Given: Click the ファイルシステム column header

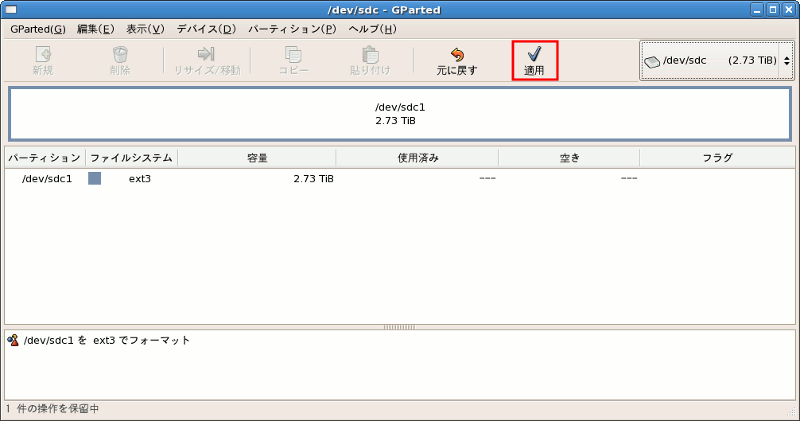Looking at the screenshot, I should pyautogui.click(x=132, y=158).
